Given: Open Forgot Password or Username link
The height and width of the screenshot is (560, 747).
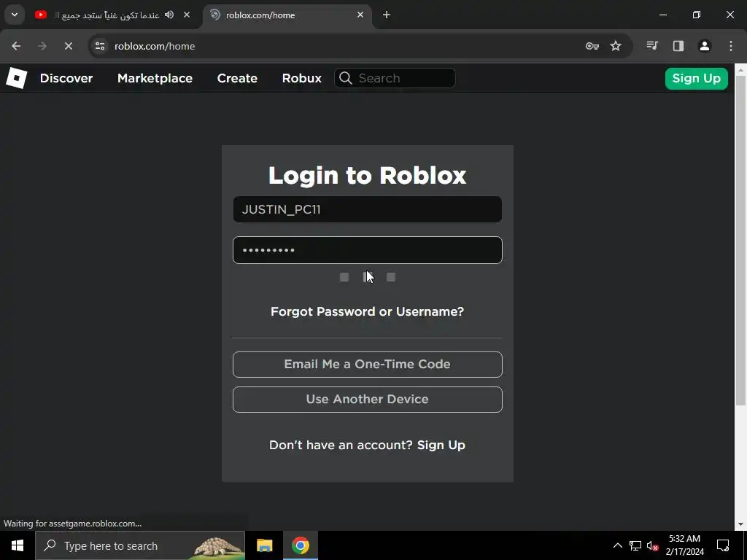Looking at the screenshot, I should pyautogui.click(x=368, y=311).
